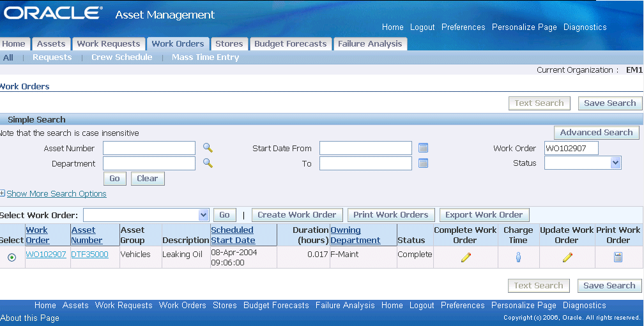The image size is (644, 326).
Task: Open the Requests subtab
Action: [x=52, y=57]
